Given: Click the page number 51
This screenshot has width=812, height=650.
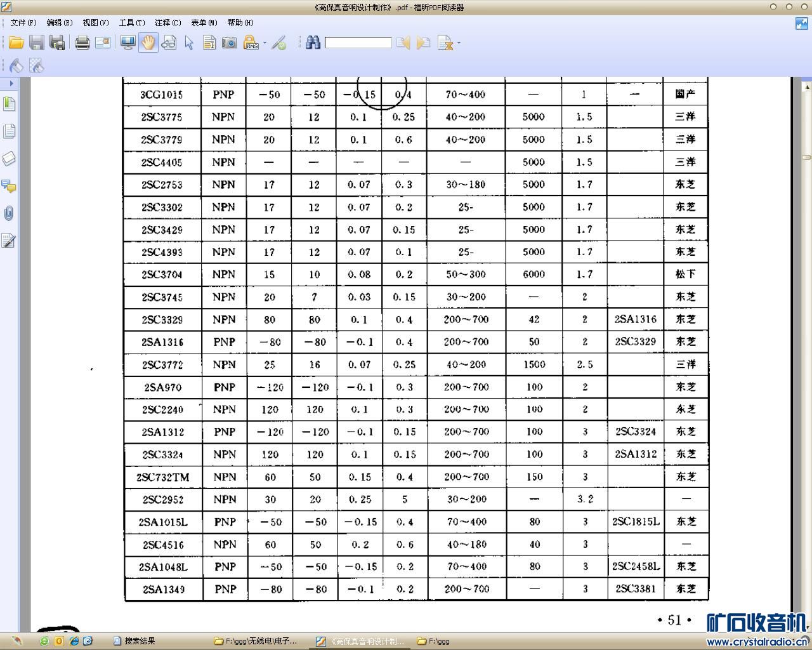Looking at the screenshot, I should (674, 620).
